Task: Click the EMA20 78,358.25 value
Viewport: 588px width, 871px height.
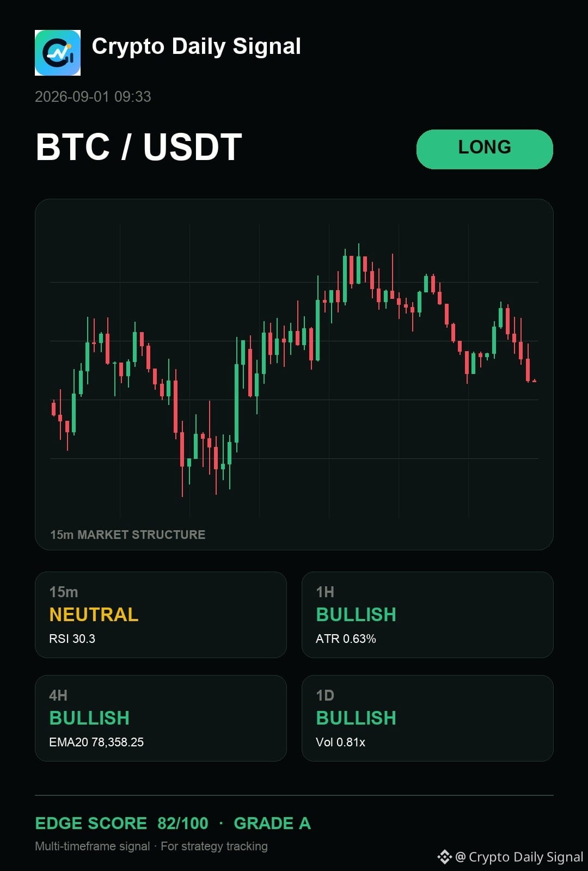Action: (96, 742)
